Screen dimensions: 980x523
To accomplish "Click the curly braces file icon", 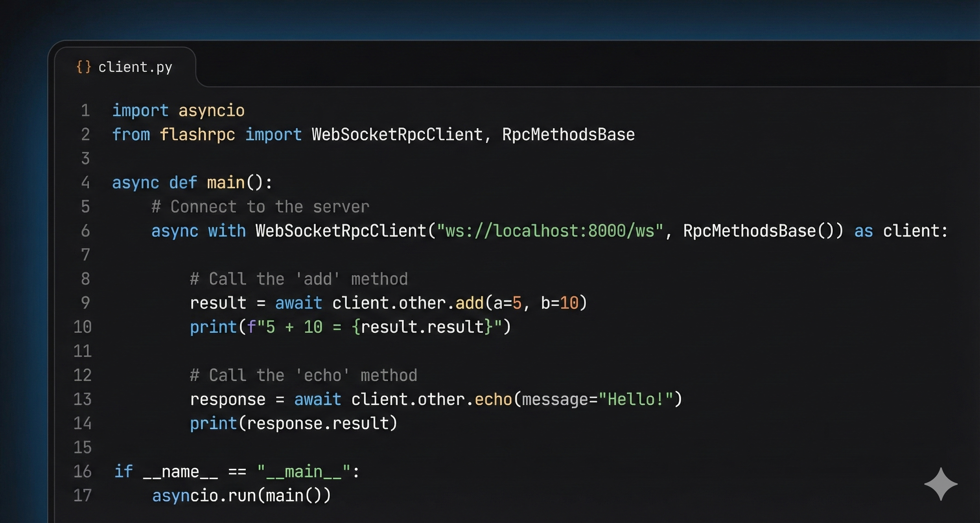I will [83, 67].
